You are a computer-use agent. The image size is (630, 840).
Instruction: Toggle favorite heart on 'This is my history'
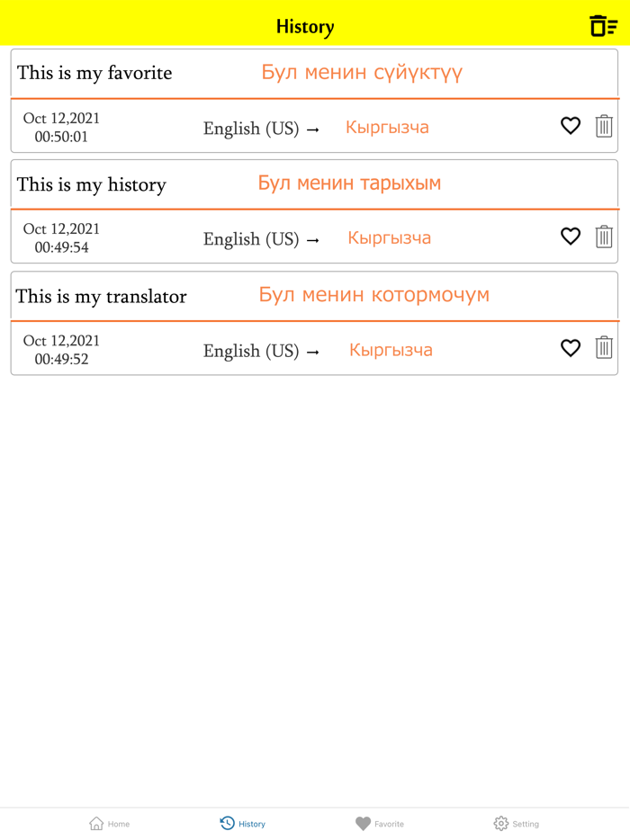click(x=570, y=237)
